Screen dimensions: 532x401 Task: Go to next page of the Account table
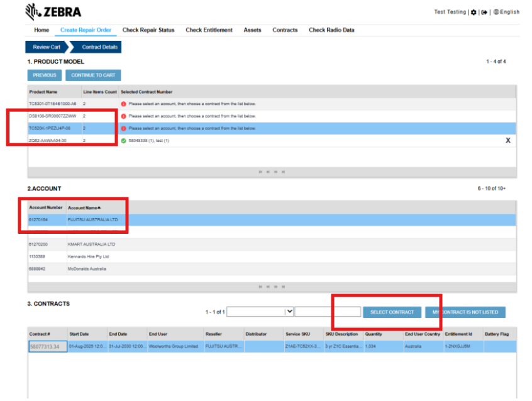coord(275,287)
